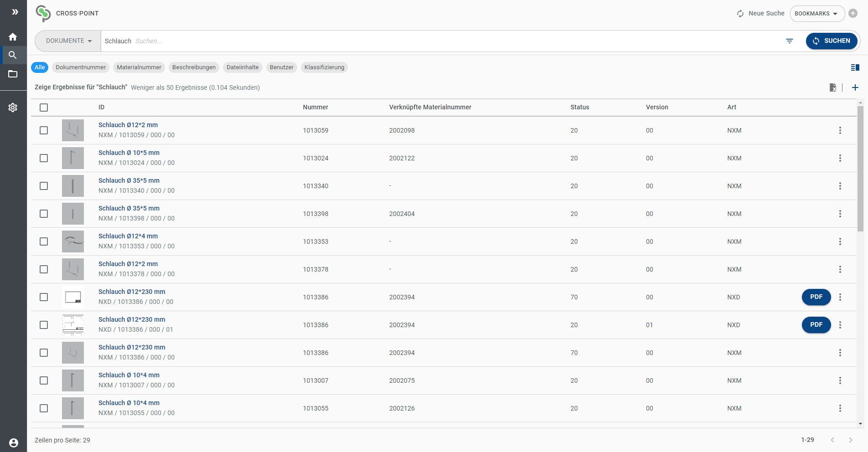Click material number 2002404 cell
The width and height of the screenshot is (868, 452).
pyautogui.click(x=402, y=214)
